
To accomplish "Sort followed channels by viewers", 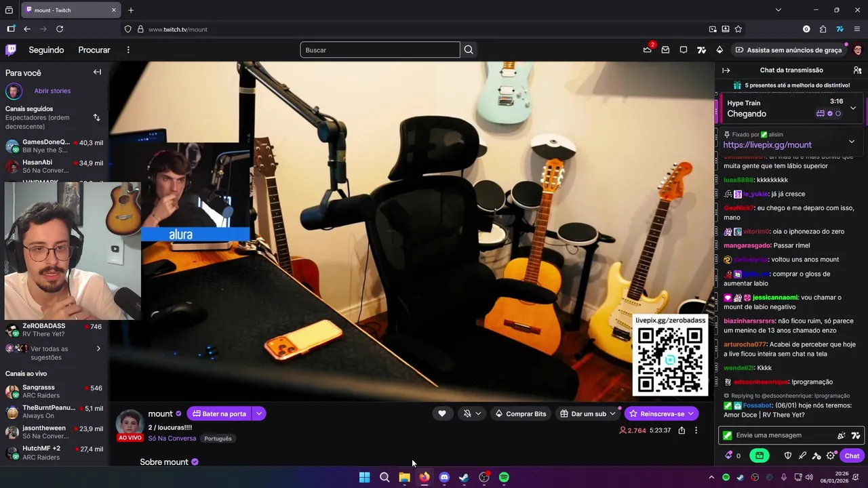I will pyautogui.click(x=96, y=117).
